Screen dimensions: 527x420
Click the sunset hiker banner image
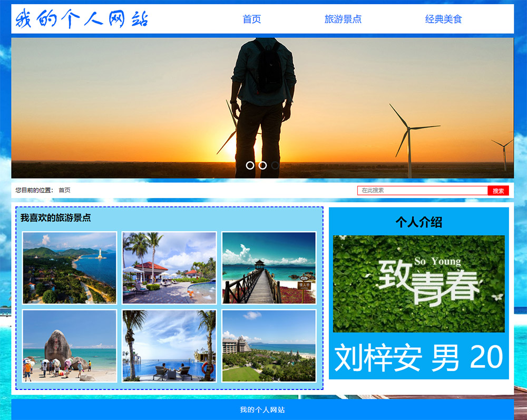[x=262, y=108]
